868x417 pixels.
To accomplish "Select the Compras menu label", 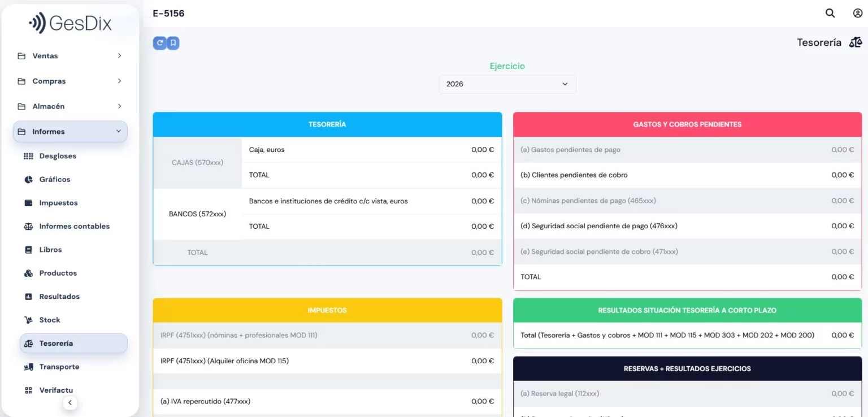I will (x=49, y=81).
